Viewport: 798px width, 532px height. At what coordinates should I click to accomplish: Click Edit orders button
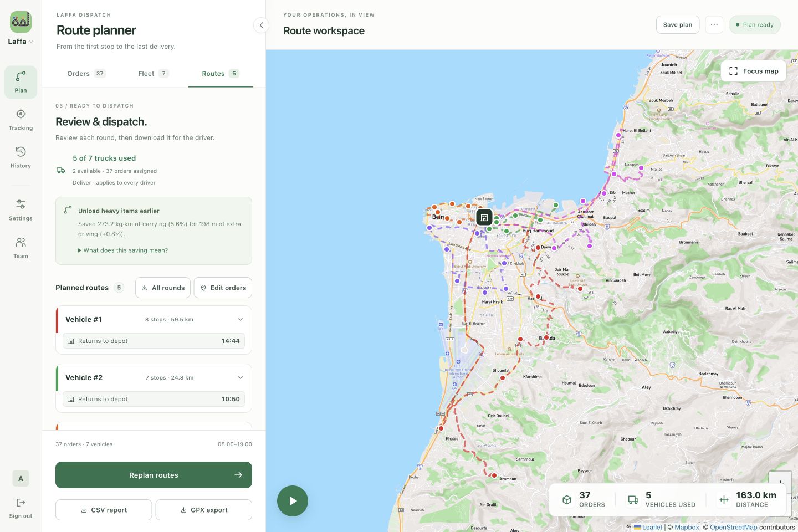click(x=223, y=288)
